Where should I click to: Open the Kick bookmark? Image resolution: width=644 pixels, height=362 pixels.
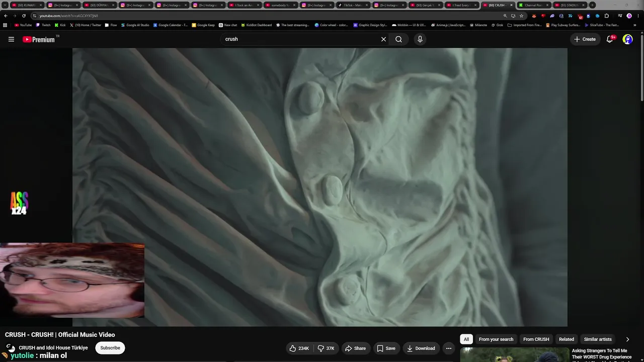[60, 25]
